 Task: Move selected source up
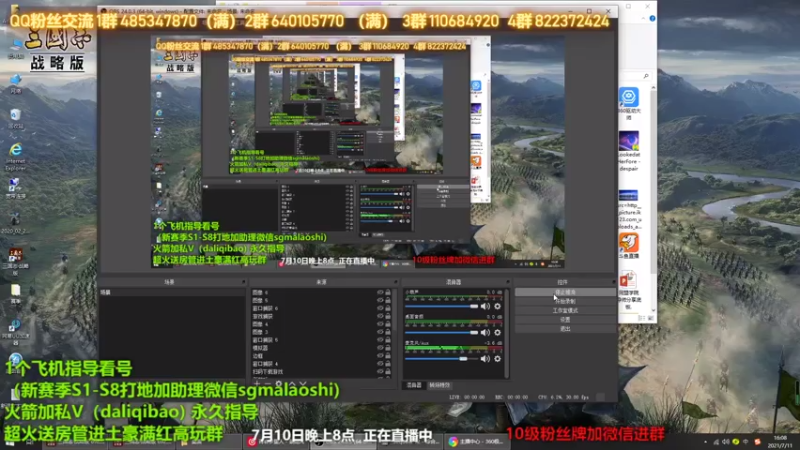point(292,384)
